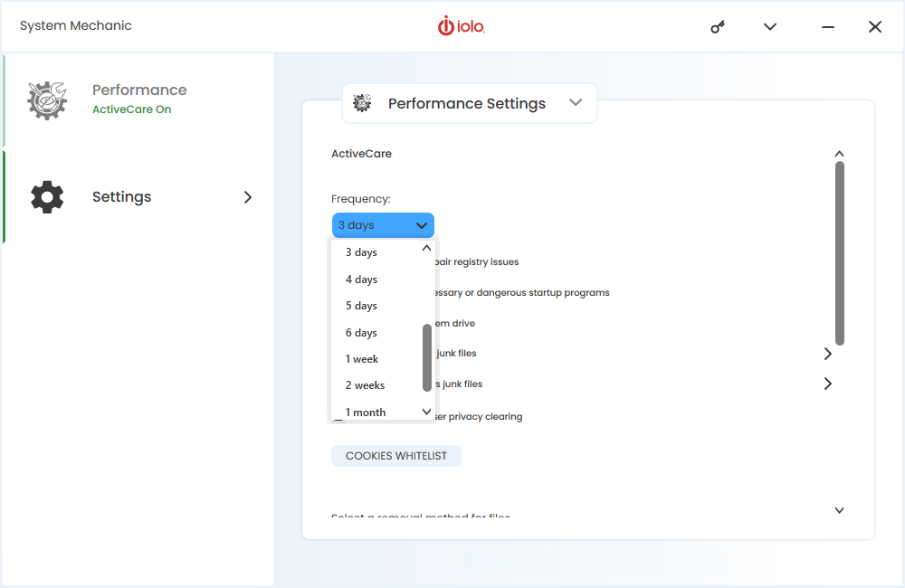Choose 2 weeks from the frequency list
Screen dimensions: 905x588
[376, 385]
